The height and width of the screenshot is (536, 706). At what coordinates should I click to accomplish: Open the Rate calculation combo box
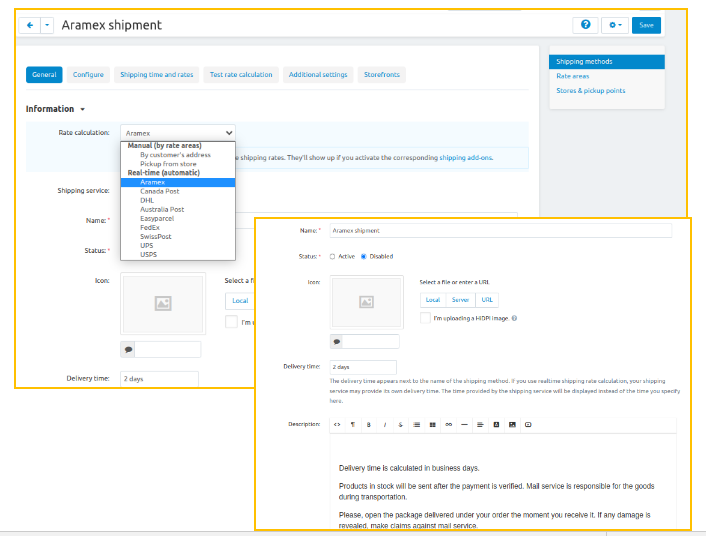pyautogui.click(x=178, y=133)
